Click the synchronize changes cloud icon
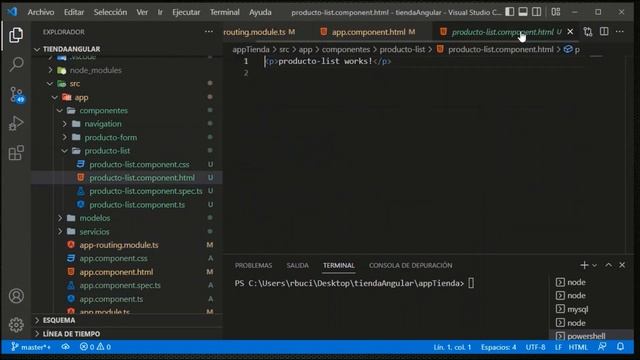640x360 pixels. tap(65, 347)
